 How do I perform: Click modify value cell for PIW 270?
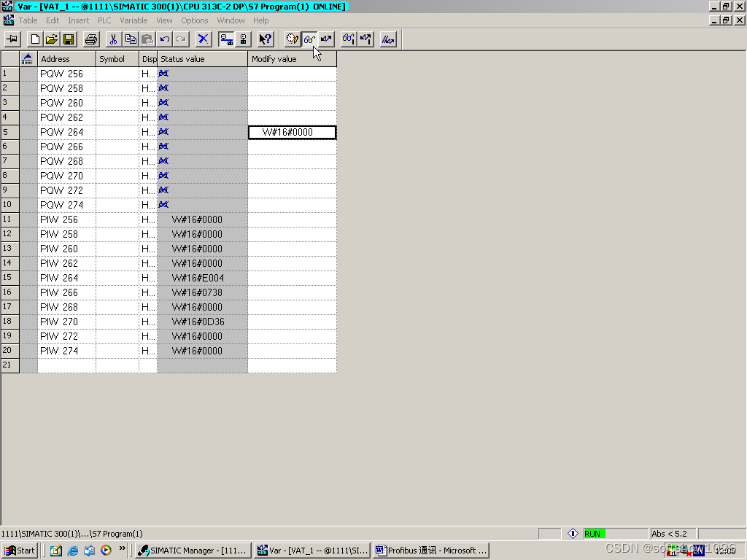pyautogui.click(x=292, y=322)
